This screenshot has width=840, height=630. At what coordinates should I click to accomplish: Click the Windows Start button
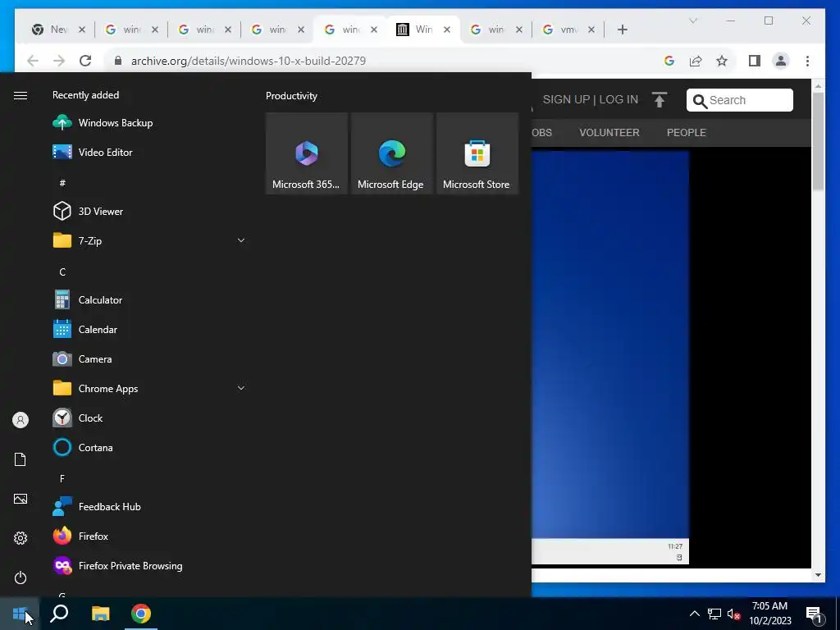20,614
